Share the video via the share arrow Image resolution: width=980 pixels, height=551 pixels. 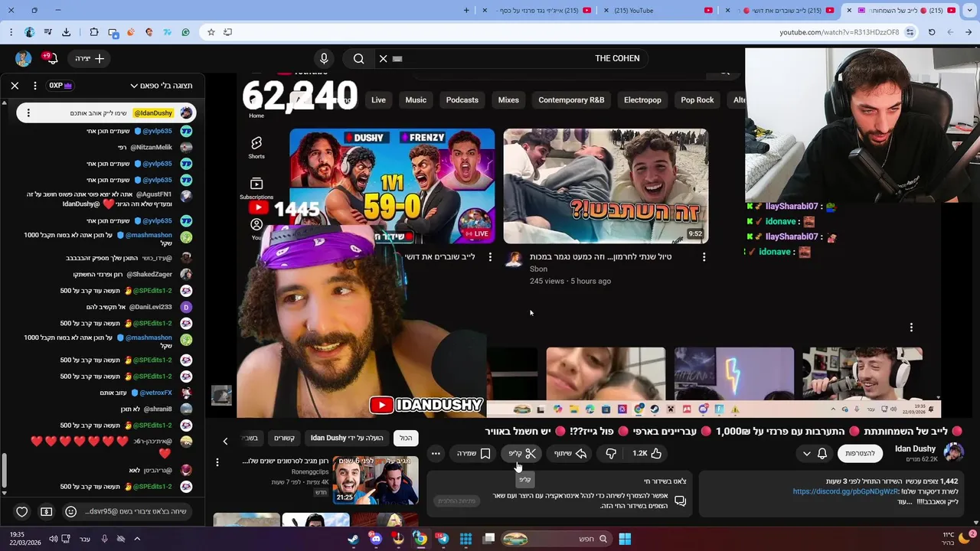[x=570, y=454]
